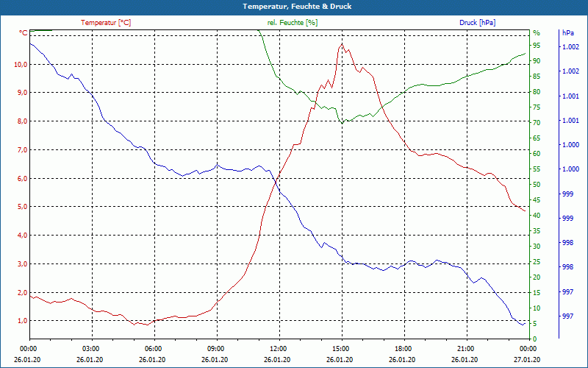Click '8,0' on the temperature axis

(22, 121)
